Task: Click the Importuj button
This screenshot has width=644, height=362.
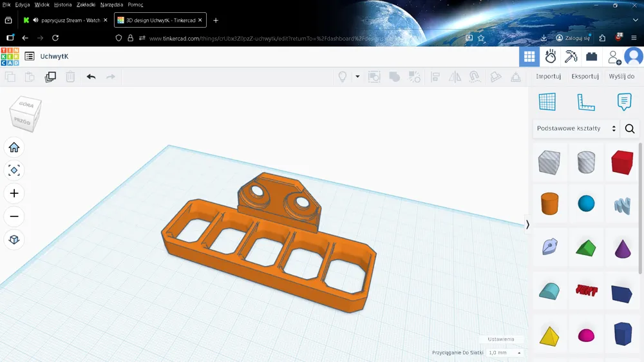Action: coord(548,77)
